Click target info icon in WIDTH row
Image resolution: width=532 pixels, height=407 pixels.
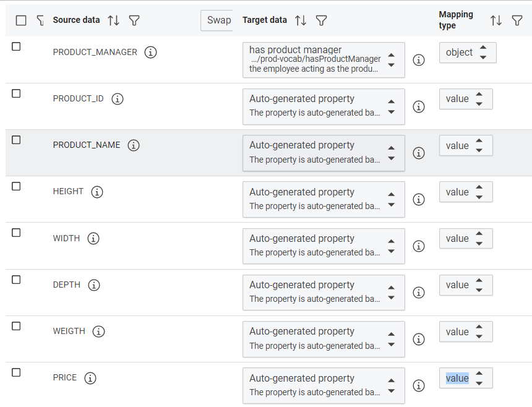419,246
